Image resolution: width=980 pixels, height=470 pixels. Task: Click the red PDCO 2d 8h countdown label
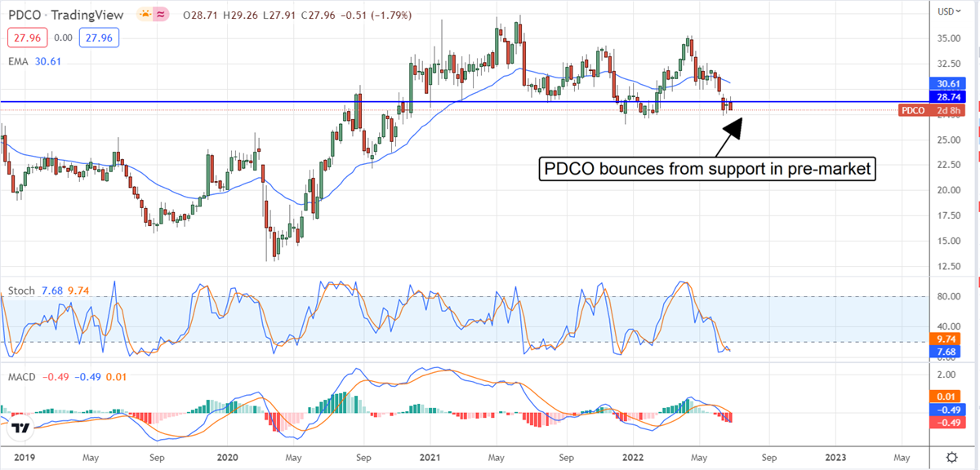[x=930, y=110]
